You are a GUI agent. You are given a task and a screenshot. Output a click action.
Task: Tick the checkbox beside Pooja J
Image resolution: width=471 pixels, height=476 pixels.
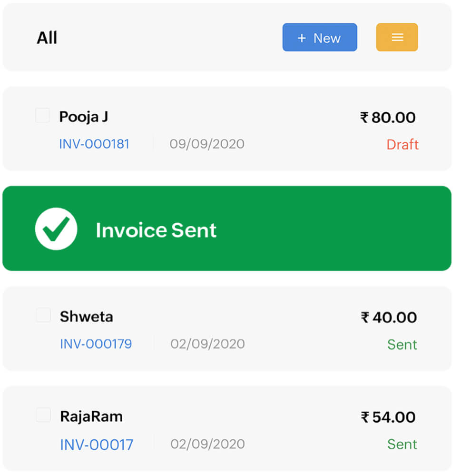[42, 115]
